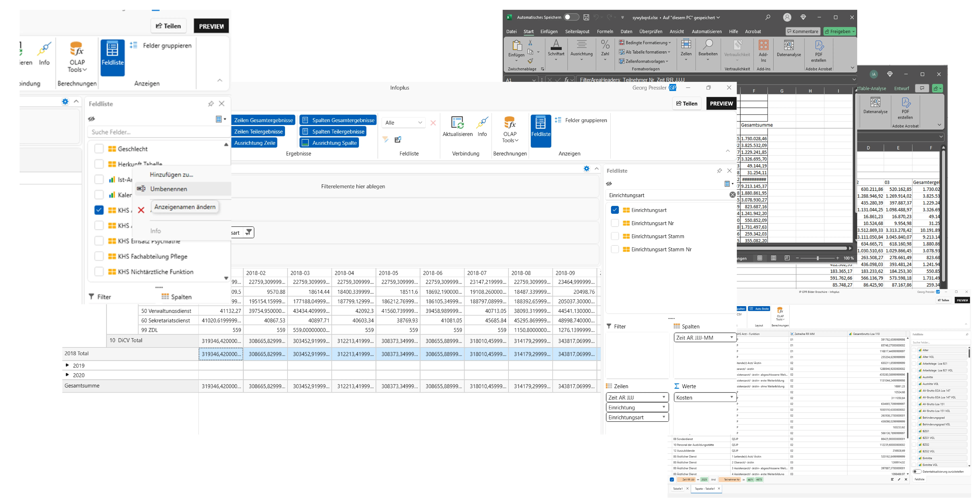Viewport: 980px width, 501px height.
Task: Select Umbenennen in the context menu
Action: 169,189
